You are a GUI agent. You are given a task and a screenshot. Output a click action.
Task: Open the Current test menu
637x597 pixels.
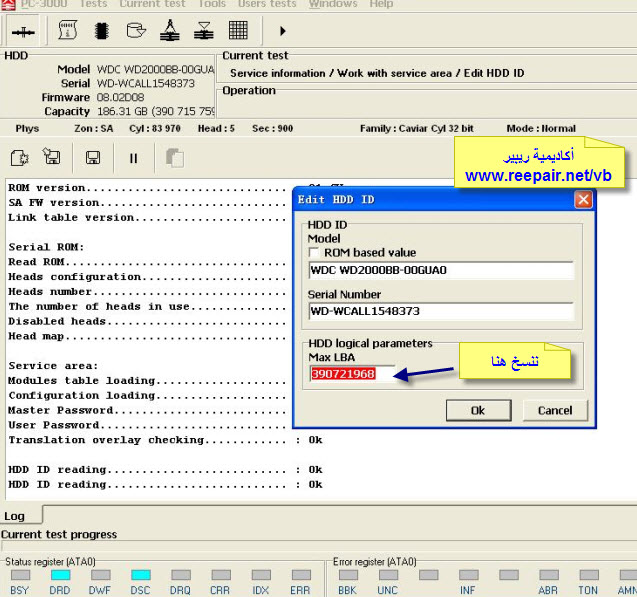pyautogui.click(x=152, y=4)
